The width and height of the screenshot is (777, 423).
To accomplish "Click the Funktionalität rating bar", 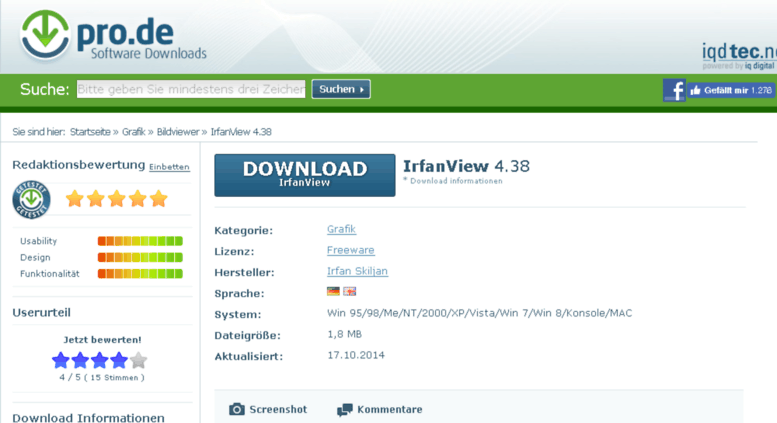I will pyautogui.click(x=140, y=274).
